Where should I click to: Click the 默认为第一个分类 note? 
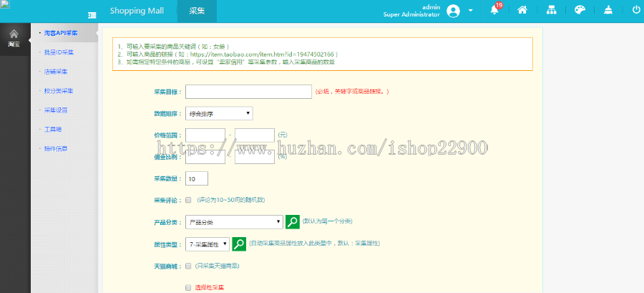coord(327,221)
